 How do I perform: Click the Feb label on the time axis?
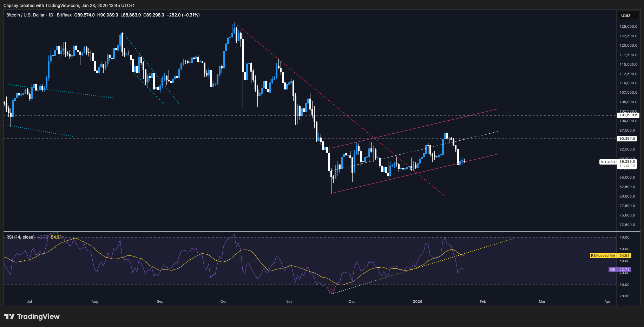pyautogui.click(x=483, y=302)
